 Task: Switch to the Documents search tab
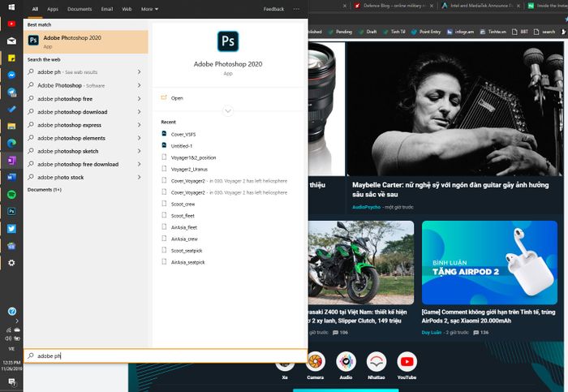[80, 9]
